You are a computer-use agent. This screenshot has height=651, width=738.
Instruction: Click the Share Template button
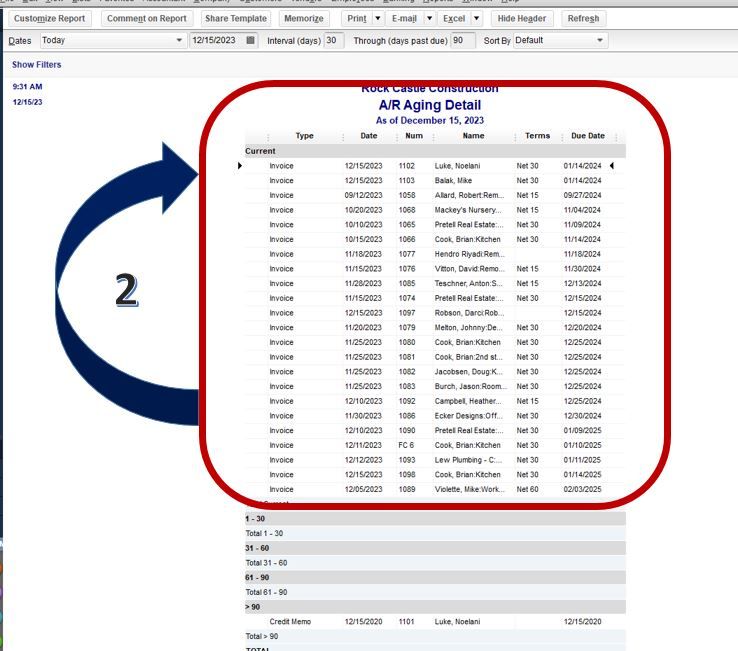click(x=236, y=18)
